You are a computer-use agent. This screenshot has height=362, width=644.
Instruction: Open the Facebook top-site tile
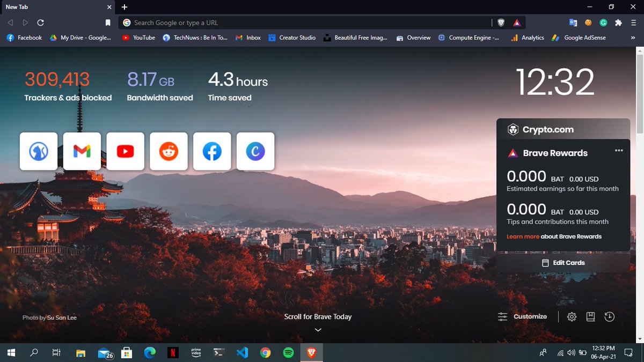coord(212,151)
